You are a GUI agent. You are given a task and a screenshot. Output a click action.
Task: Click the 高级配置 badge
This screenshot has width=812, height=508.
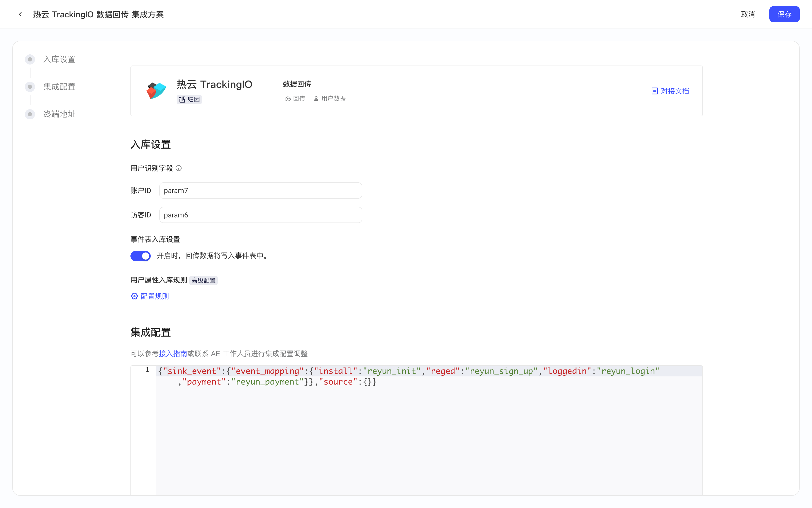(x=203, y=280)
